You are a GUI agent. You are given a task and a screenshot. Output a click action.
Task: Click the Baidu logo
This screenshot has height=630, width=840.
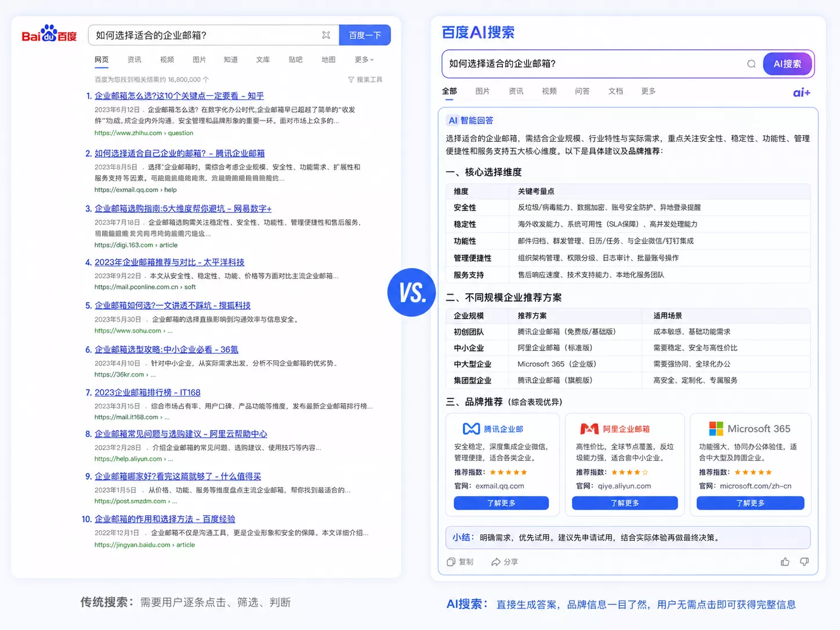(x=49, y=34)
